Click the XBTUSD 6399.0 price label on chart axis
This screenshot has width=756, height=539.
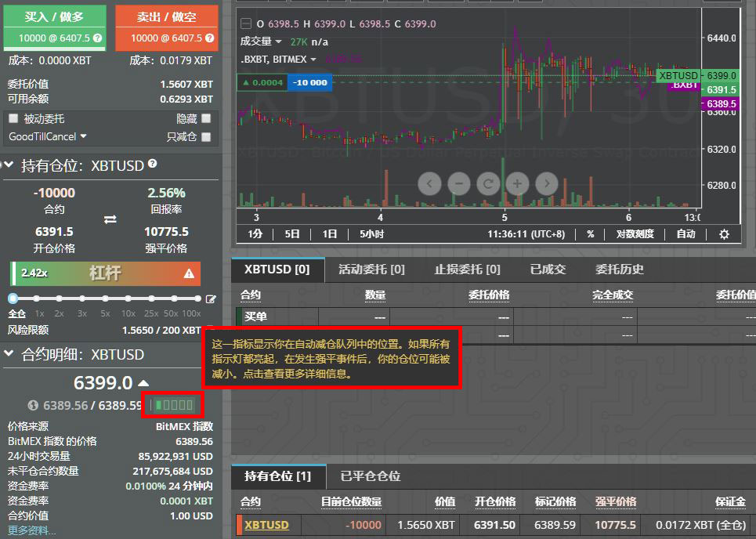698,76
